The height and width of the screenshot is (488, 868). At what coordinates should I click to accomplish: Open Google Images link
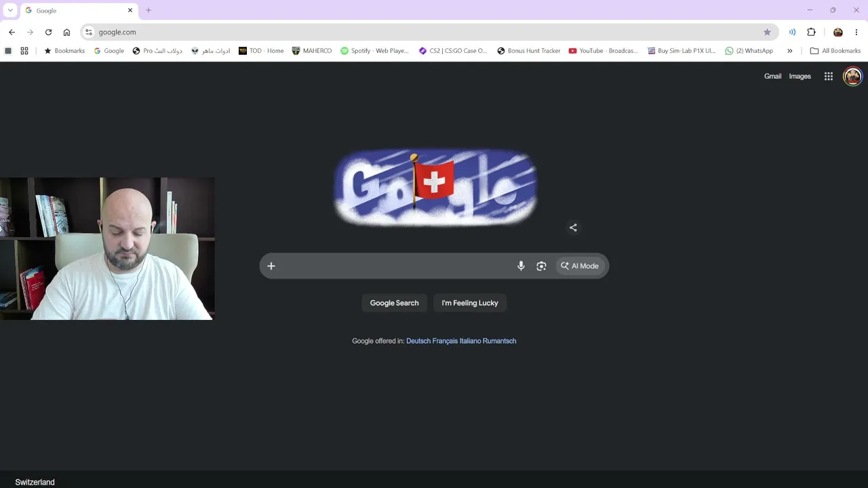tap(800, 77)
